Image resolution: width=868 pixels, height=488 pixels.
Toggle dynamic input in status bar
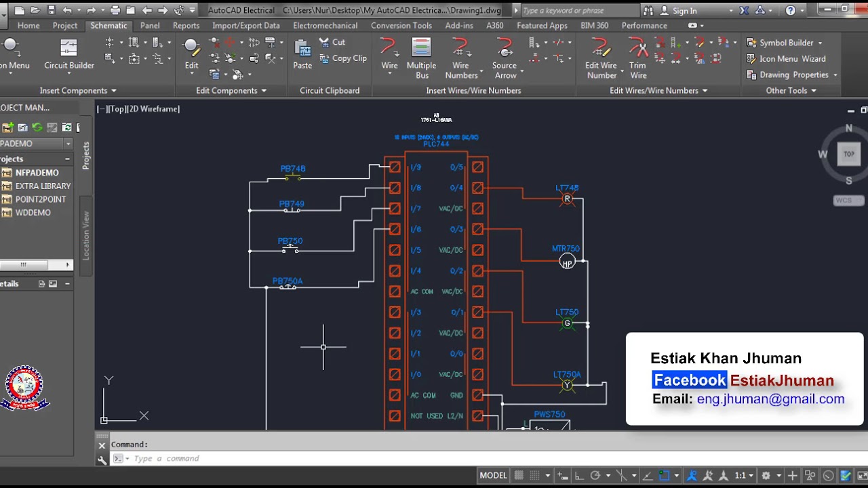tap(563, 476)
